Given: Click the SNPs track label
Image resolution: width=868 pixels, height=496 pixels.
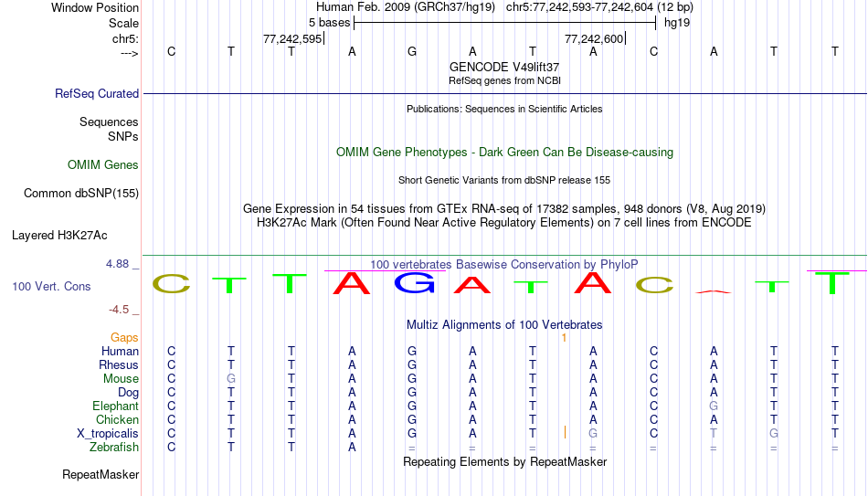Looking at the screenshot, I should pos(123,136).
